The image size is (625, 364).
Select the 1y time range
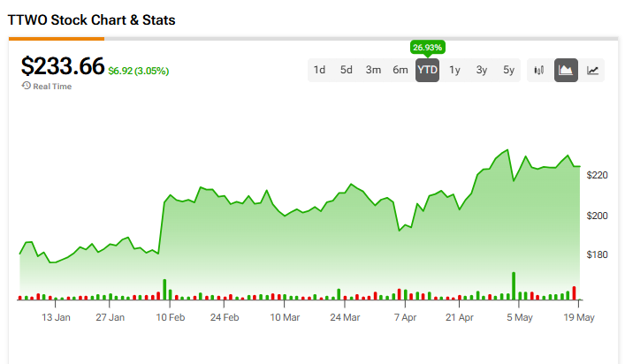[x=454, y=70]
